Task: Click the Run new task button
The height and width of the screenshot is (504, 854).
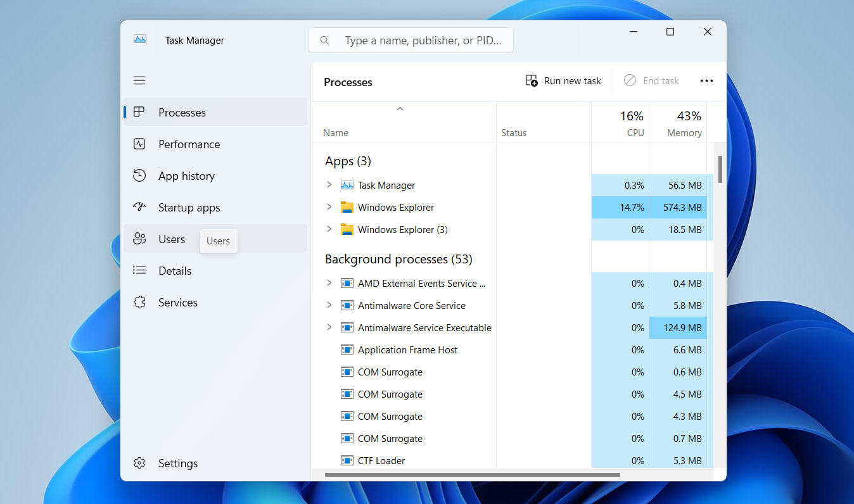Action: pyautogui.click(x=563, y=80)
